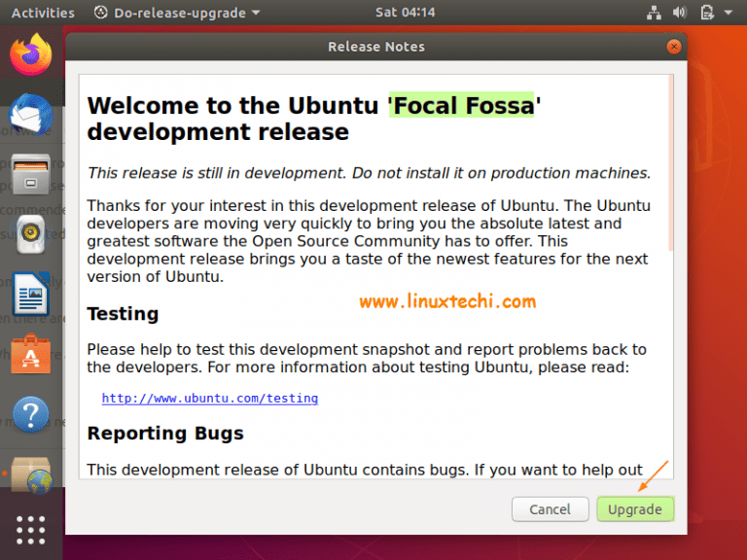
Task: Click the power/battery status icon
Action: click(705, 13)
